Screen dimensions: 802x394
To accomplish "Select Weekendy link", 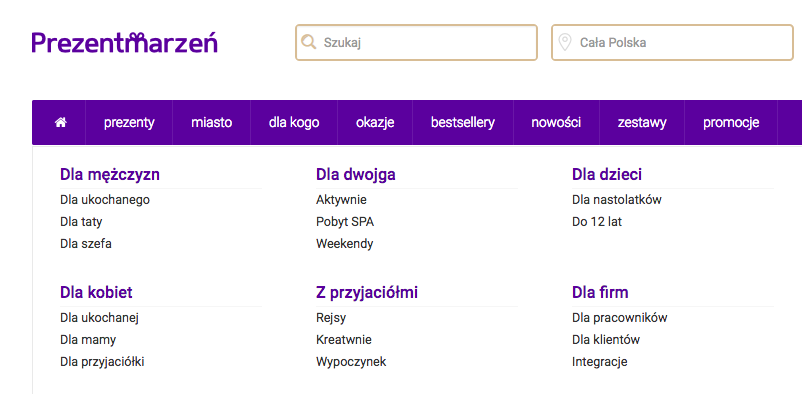I will point(345,244).
